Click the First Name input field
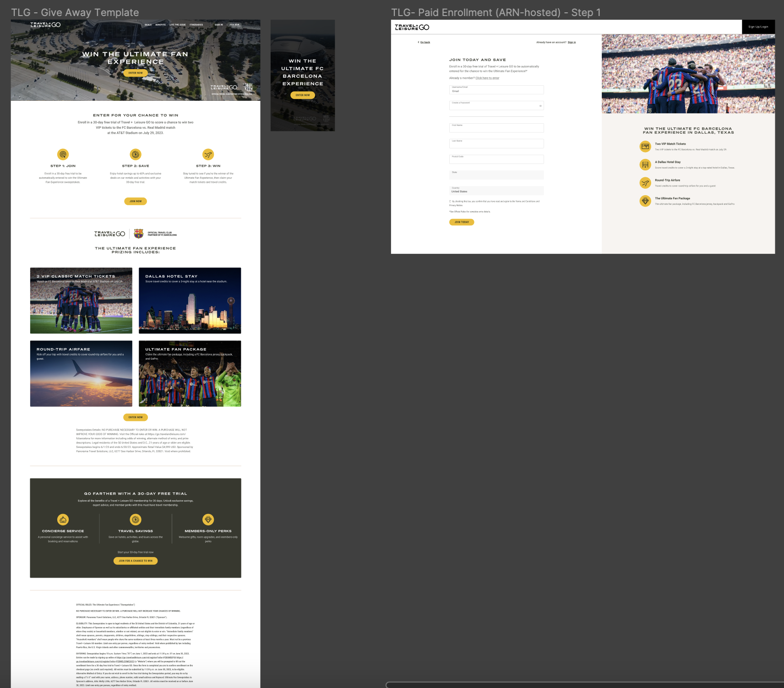 pos(496,128)
